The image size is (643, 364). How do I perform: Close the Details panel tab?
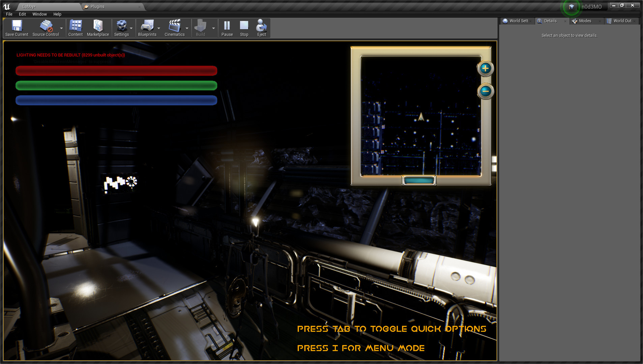[x=565, y=21]
